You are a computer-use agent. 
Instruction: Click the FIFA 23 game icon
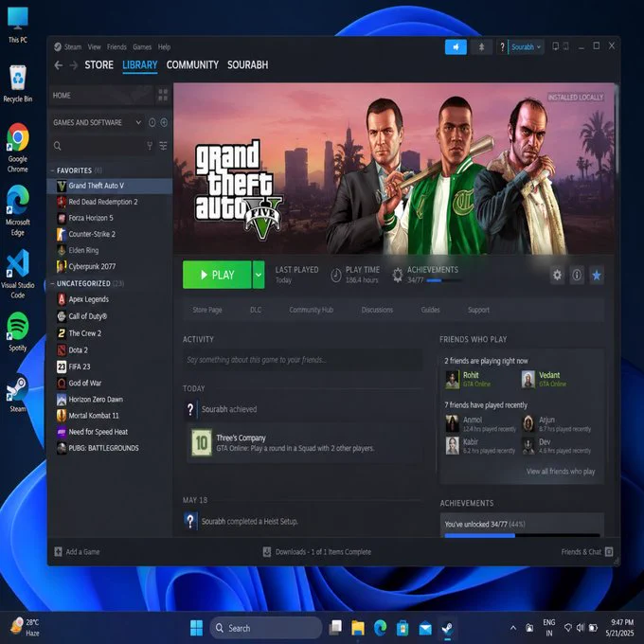coord(62,367)
